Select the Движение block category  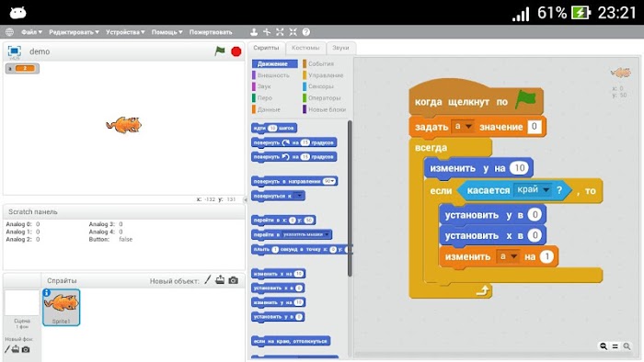point(275,64)
